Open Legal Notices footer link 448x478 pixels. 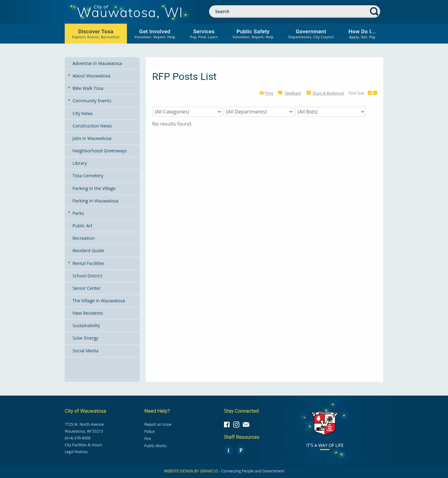pyautogui.click(x=76, y=452)
